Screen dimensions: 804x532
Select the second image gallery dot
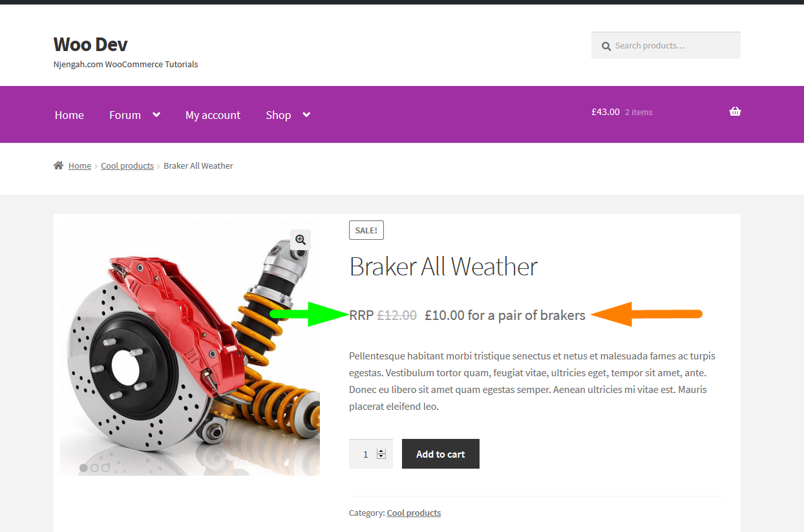click(94, 467)
